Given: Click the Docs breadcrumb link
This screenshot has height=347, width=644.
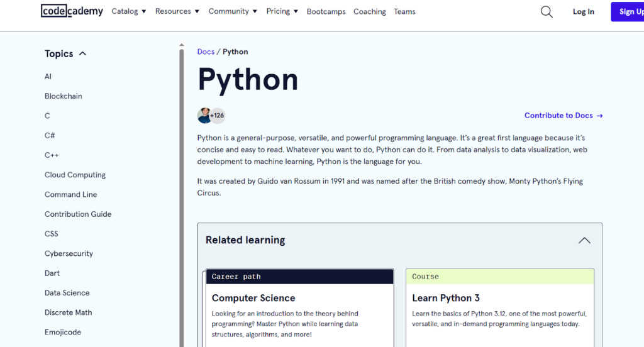Looking at the screenshot, I should (x=206, y=52).
